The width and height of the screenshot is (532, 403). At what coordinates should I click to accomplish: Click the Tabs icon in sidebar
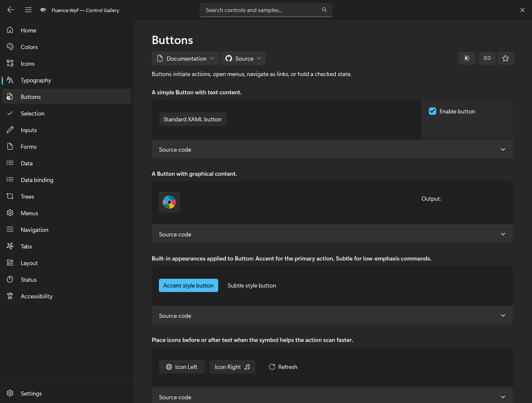[10, 246]
